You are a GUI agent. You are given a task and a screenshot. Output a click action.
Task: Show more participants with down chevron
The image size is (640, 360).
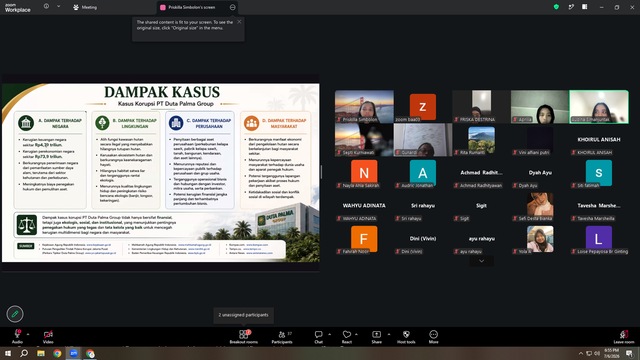tap(482, 261)
